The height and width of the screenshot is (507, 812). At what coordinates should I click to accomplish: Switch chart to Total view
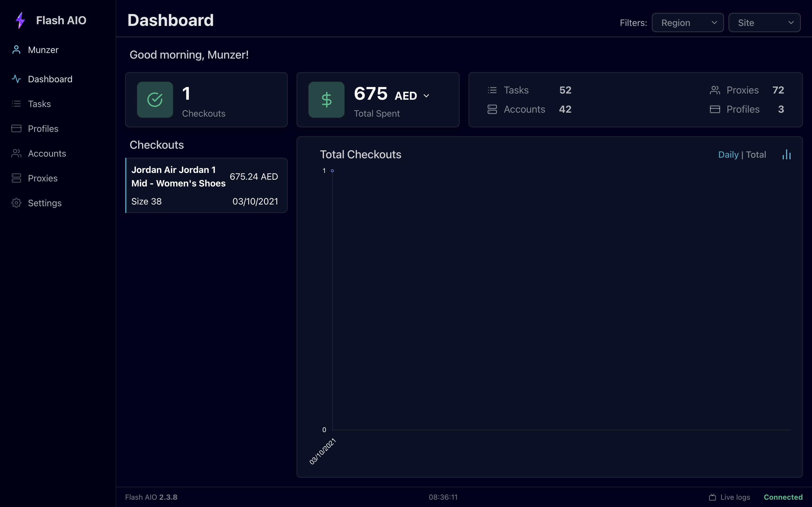point(756,155)
